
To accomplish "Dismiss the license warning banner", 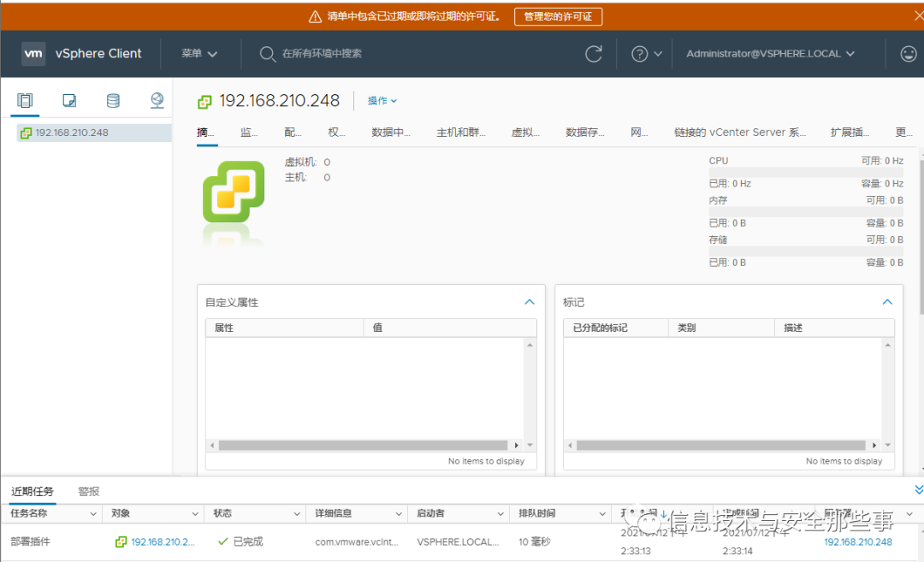I will (918, 16).
